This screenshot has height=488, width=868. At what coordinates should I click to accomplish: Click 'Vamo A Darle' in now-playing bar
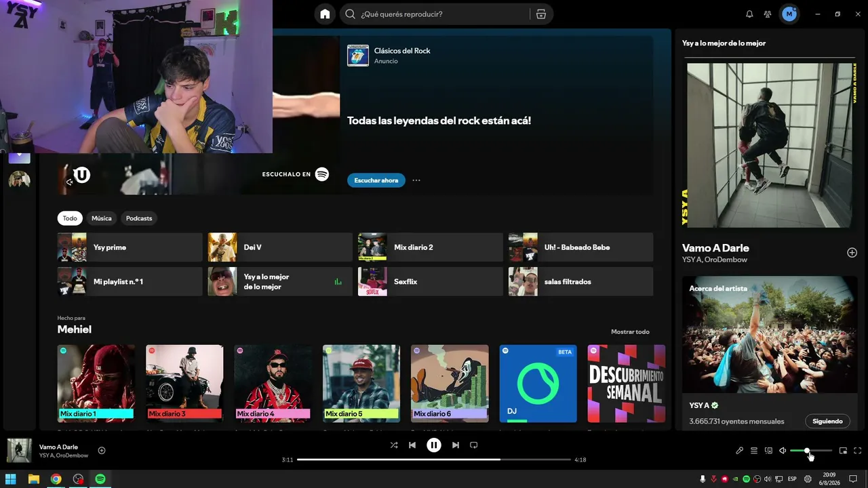[58, 447]
